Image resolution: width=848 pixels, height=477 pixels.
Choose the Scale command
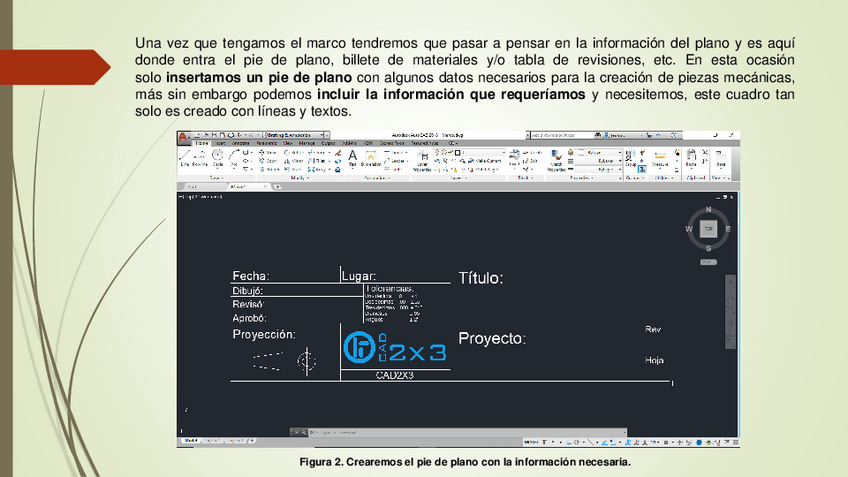click(293, 169)
